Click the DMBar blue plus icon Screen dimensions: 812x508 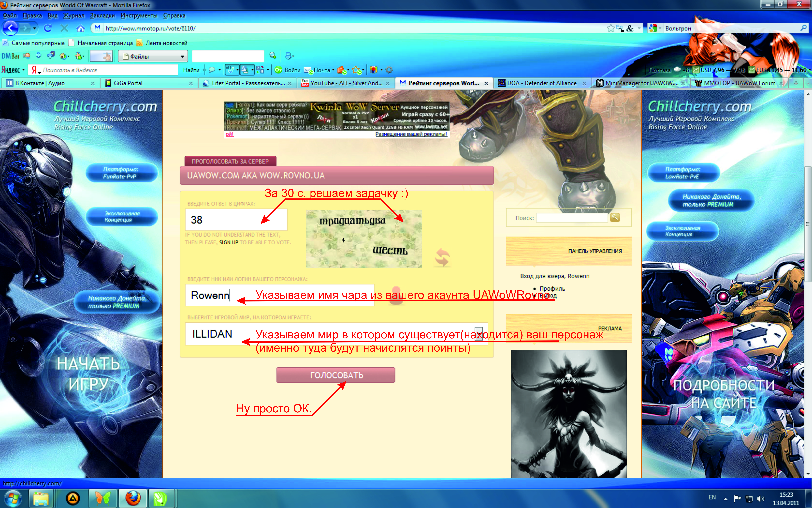click(x=39, y=56)
